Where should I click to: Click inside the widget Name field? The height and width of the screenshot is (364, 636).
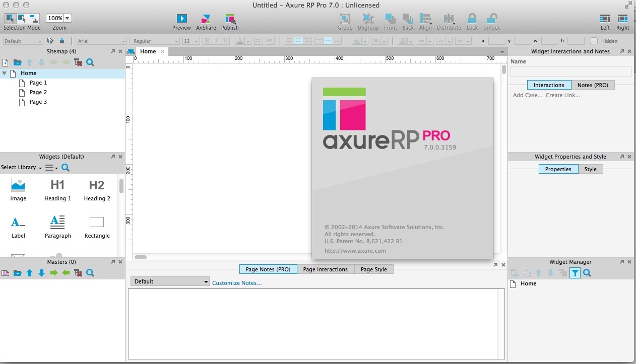(x=570, y=71)
